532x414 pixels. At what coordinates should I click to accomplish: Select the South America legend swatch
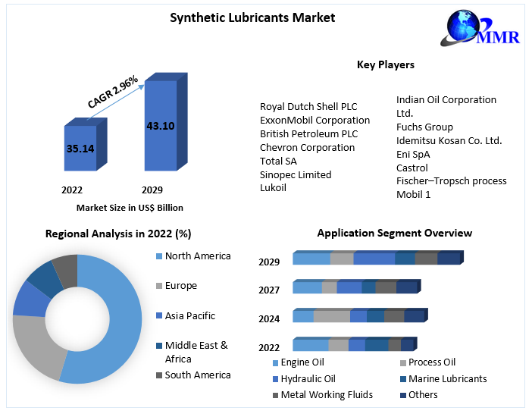point(159,375)
